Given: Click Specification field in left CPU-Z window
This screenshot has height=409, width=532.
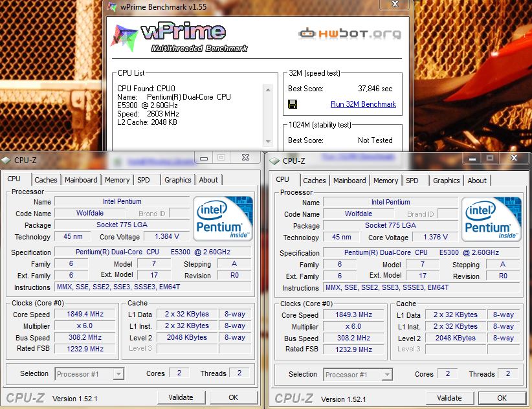Looking at the screenshot, I should (x=153, y=252).
